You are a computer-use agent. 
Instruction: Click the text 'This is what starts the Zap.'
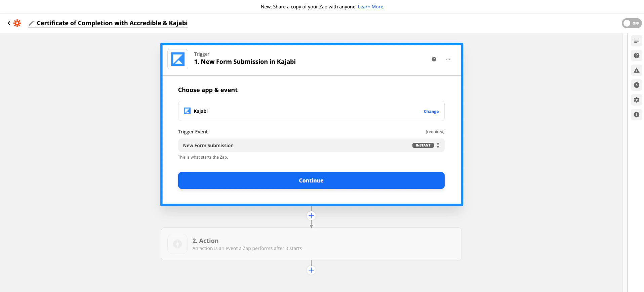(203, 157)
